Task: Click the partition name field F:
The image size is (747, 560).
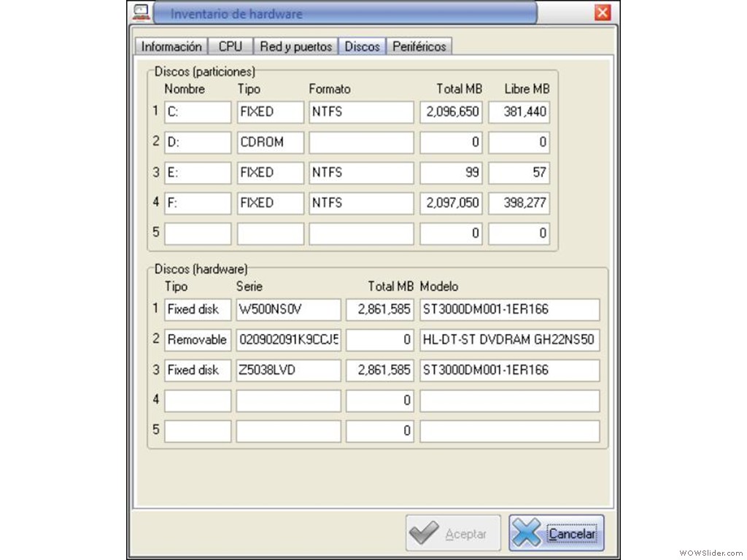Action: tap(198, 203)
